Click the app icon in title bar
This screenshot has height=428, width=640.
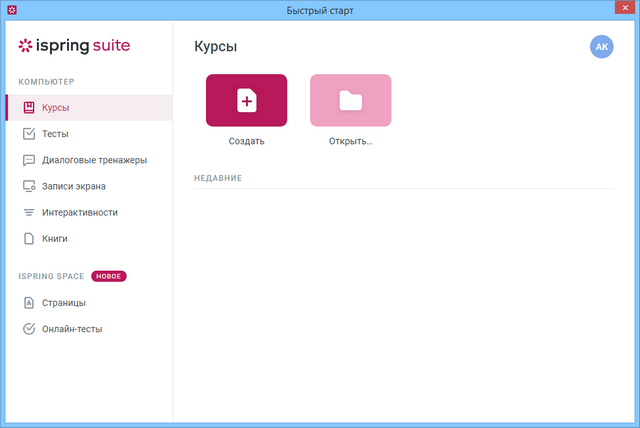pos(12,11)
